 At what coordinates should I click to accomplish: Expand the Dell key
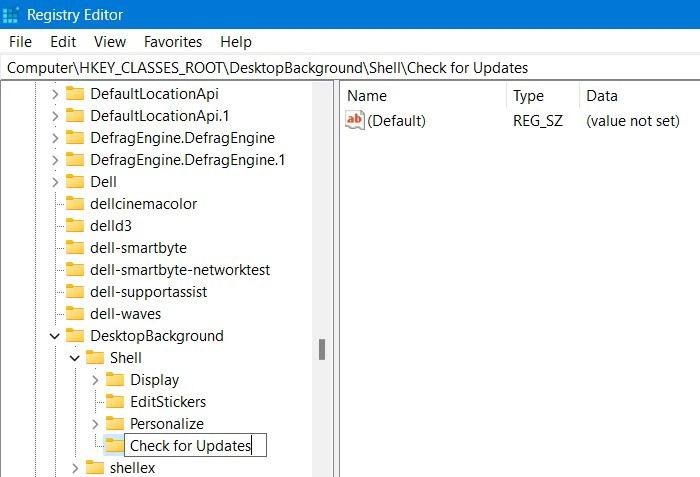tap(55, 182)
